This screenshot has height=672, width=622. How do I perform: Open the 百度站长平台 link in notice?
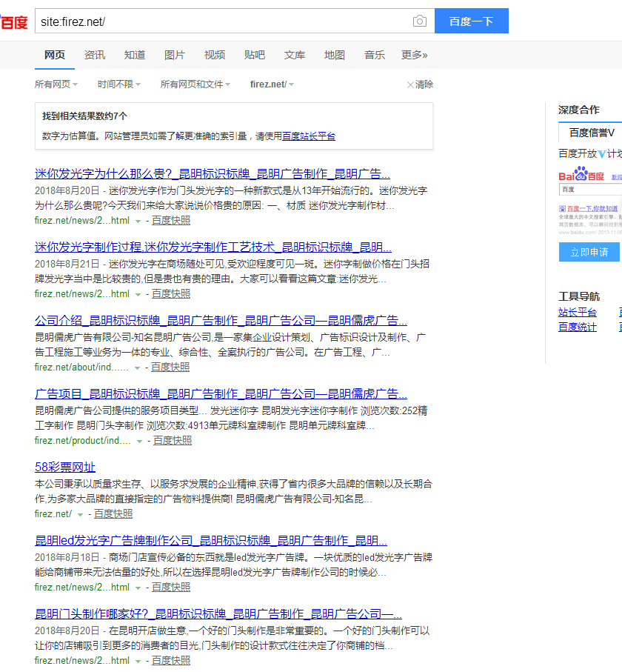click(x=309, y=136)
